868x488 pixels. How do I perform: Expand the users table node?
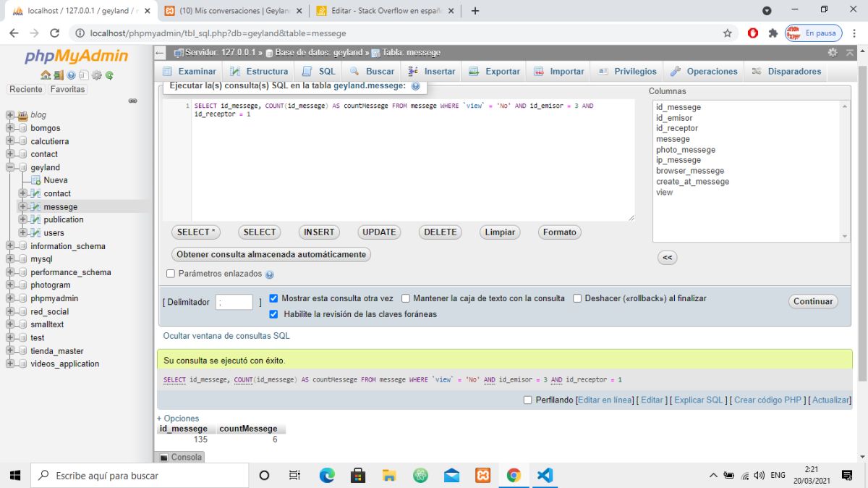click(23, 233)
